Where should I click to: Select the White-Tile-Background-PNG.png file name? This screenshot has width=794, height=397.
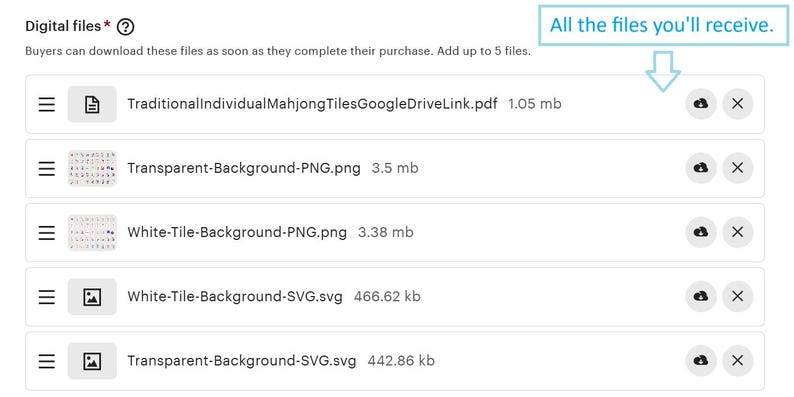(237, 232)
